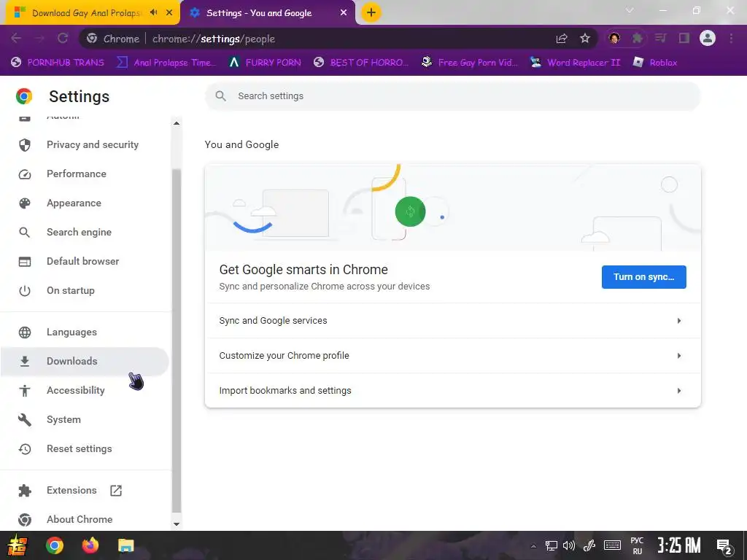The height and width of the screenshot is (560, 747).
Task: Open the Roblox bookmark
Action: pyautogui.click(x=655, y=63)
